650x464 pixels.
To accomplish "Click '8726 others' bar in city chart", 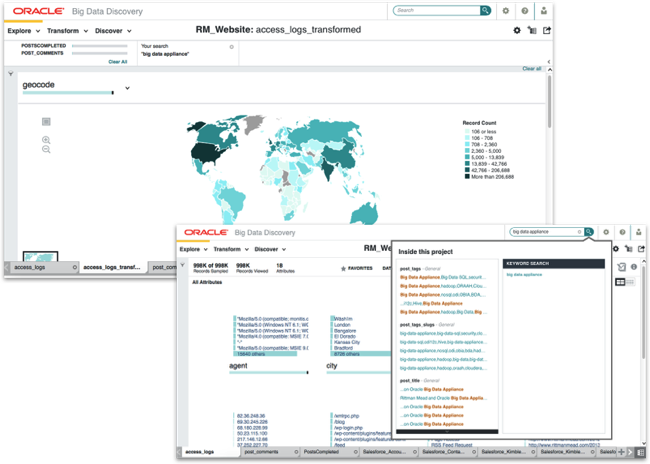I will [361, 354].
